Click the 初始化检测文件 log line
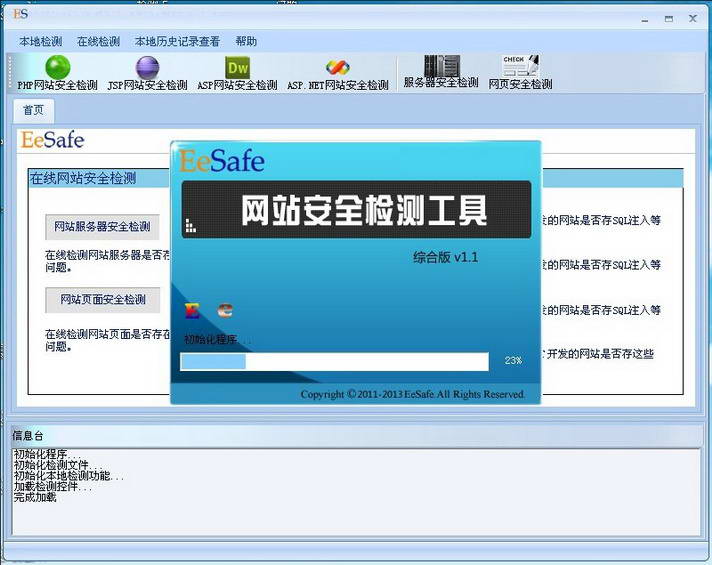 click(58, 465)
